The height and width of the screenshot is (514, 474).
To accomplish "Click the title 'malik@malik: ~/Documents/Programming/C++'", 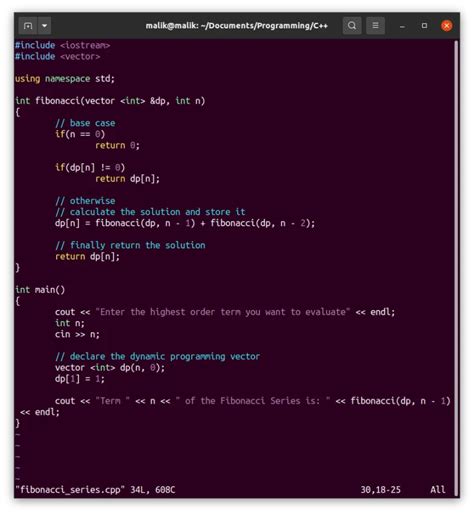I will (x=237, y=26).
